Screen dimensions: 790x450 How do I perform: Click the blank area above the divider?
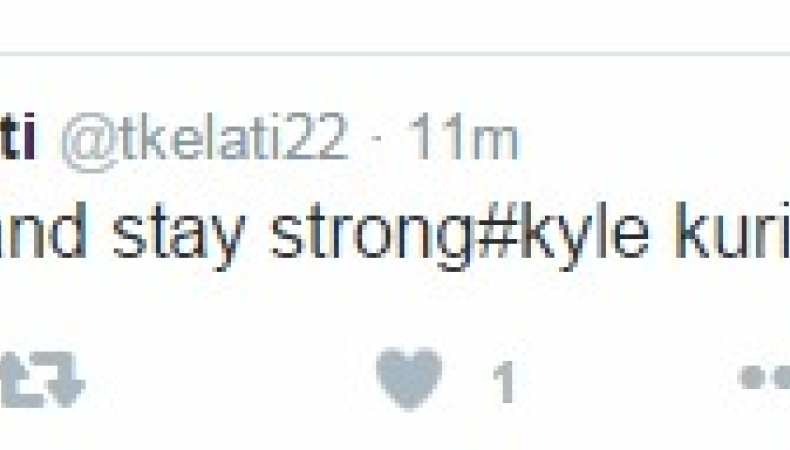395,25
